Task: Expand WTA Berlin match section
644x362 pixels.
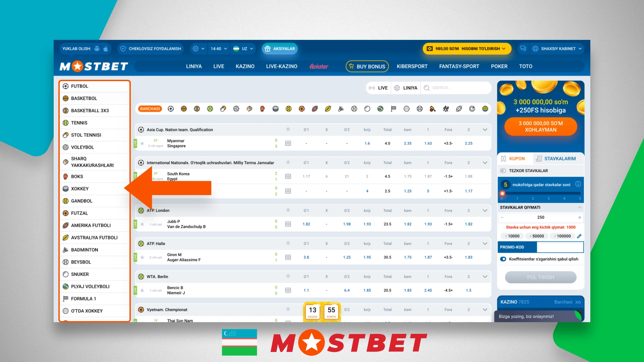Action: 485,276
